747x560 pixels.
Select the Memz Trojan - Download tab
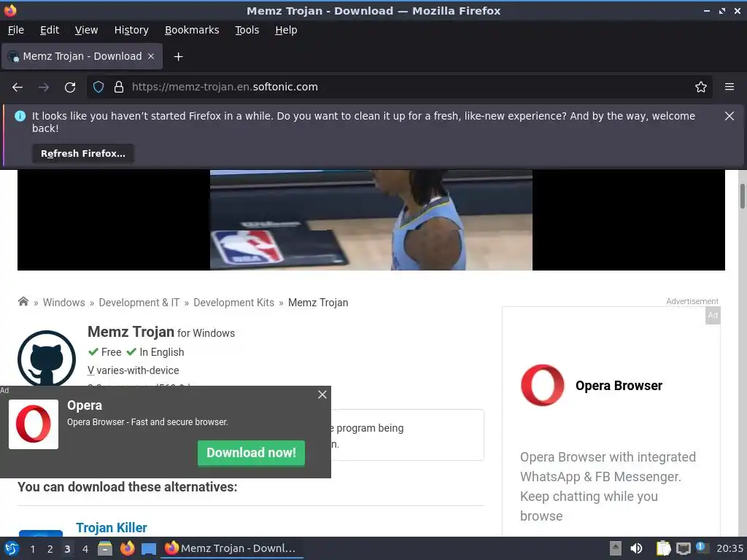pyautogui.click(x=82, y=56)
